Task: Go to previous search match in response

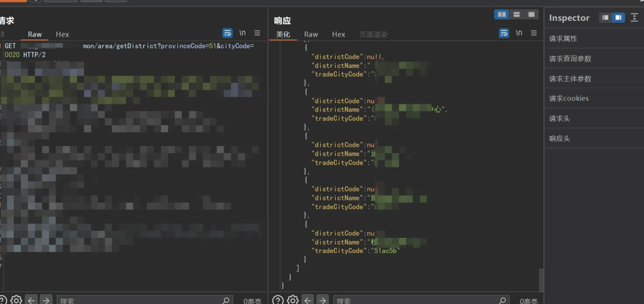Action: [308, 300]
